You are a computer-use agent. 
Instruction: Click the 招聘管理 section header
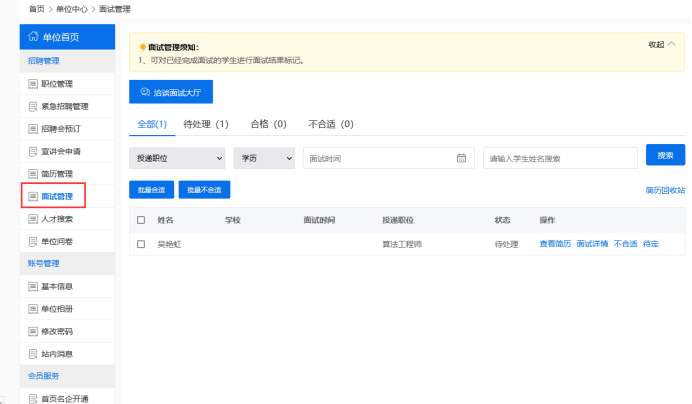(67, 61)
